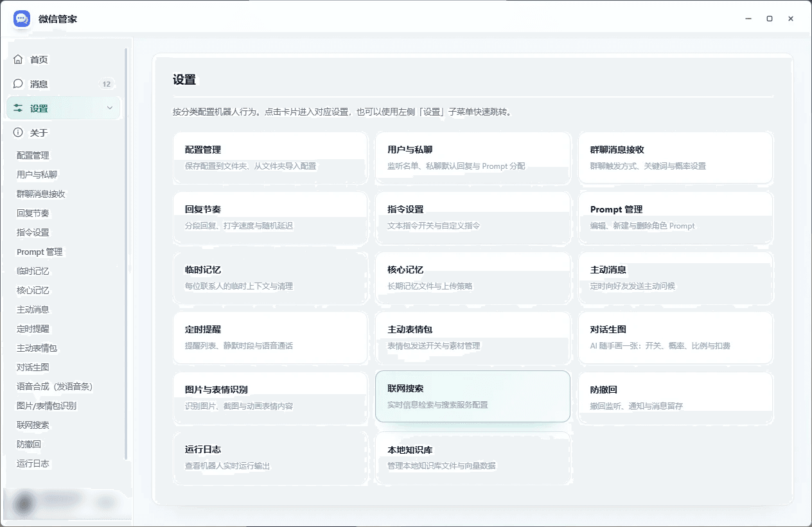Image resolution: width=812 pixels, height=527 pixels.
Task: Click the 微信管家 app logo icon
Action: (x=22, y=19)
